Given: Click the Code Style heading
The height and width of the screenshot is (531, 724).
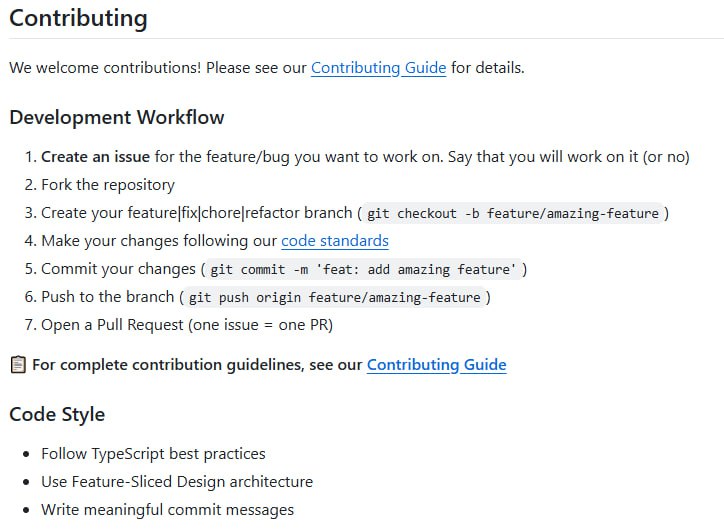Looking at the screenshot, I should [x=57, y=414].
